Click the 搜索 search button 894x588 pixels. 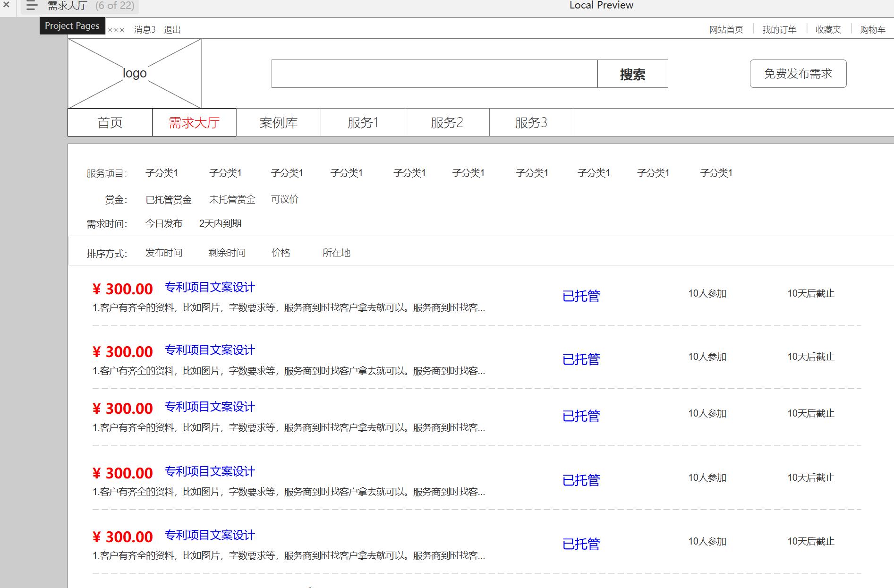pyautogui.click(x=633, y=74)
